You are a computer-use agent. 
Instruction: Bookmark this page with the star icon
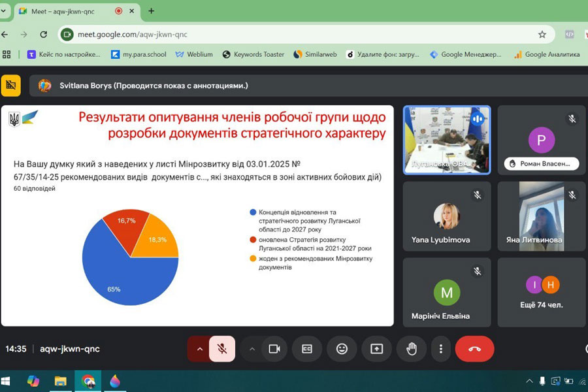click(542, 35)
